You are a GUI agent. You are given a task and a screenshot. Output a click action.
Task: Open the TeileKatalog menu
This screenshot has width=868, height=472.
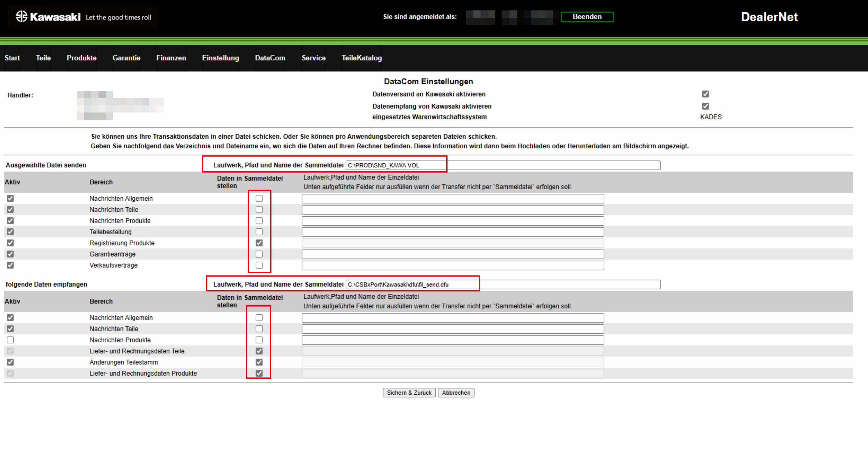[361, 58]
